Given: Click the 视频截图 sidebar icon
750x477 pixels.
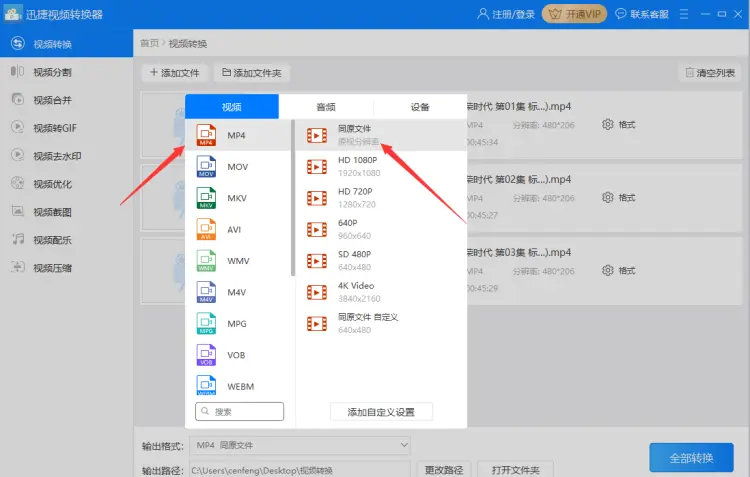Looking at the screenshot, I should (x=18, y=211).
